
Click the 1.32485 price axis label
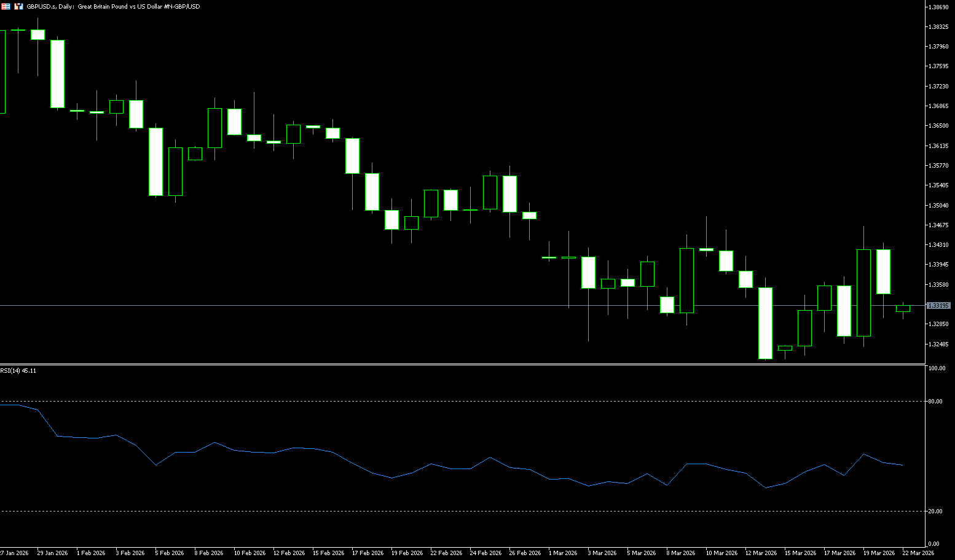[x=938, y=344]
